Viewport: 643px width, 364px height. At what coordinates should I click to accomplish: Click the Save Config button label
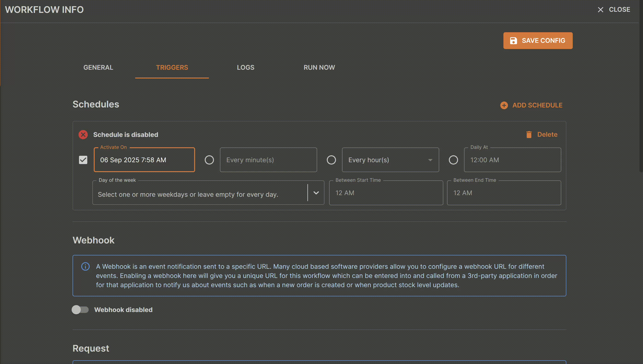tap(544, 40)
